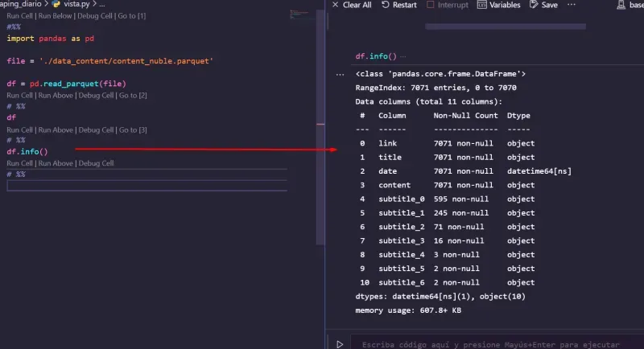This screenshot has height=349, width=644.
Task: Open the output cell ellipsis left of DataFrame output
Action: click(340, 75)
